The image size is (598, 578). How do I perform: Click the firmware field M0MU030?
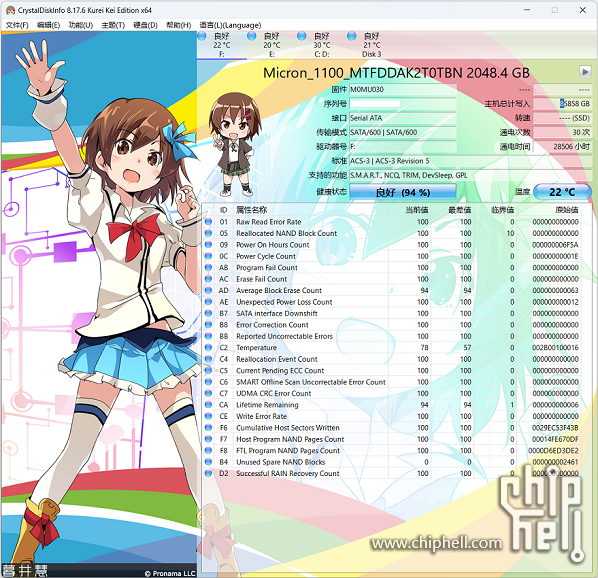403,89
